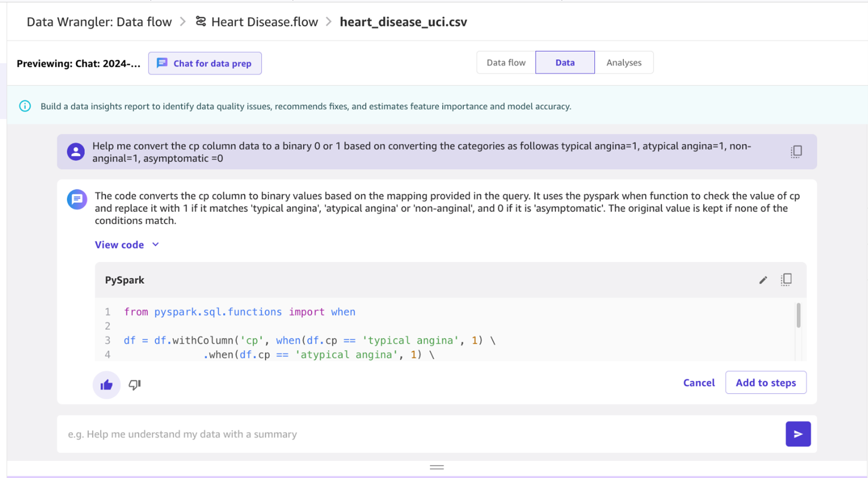The height and width of the screenshot is (478, 868).
Task: Click the code block vertical scrollbar
Action: (x=798, y=316)
